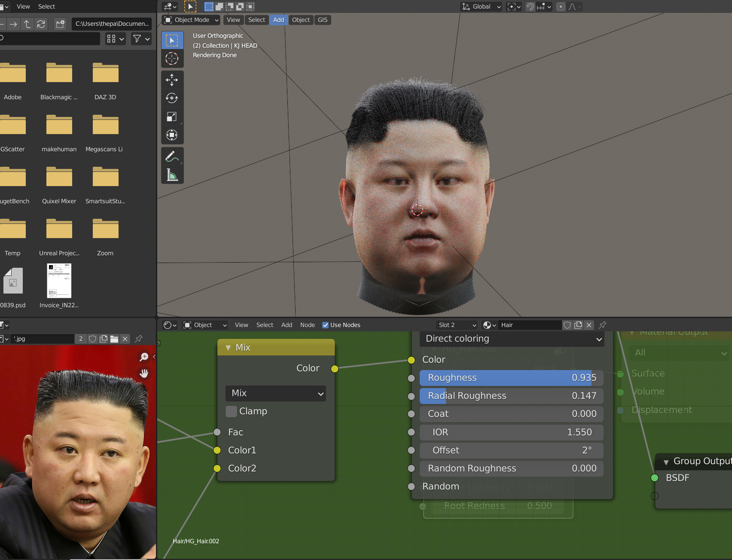Select the Select Box tool in viewport toolbar
Screen dimensions: 732x560
[172, 40]
